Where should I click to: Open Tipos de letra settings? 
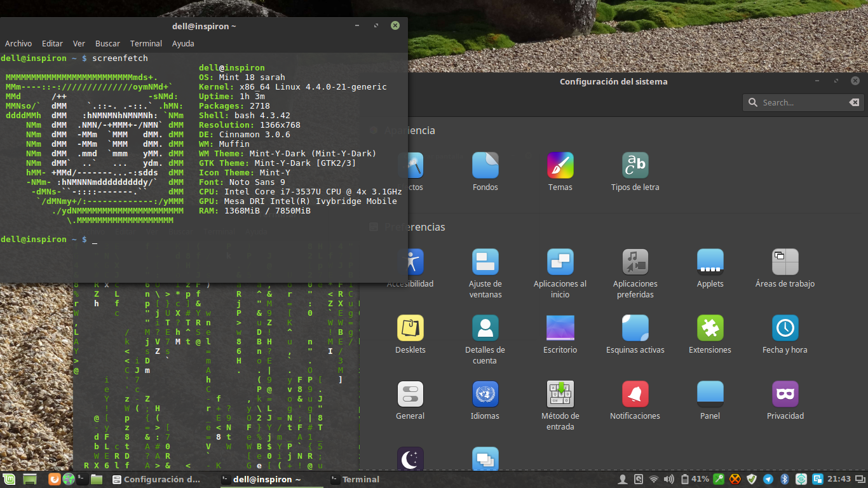coord(635,165)
